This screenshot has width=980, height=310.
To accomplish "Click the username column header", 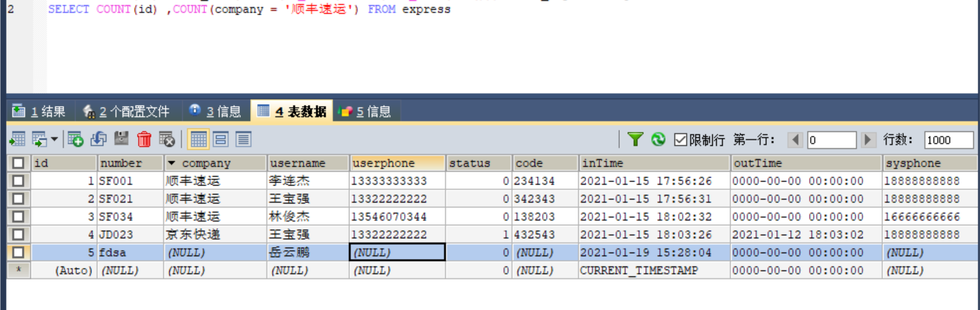I will [308, 163].
